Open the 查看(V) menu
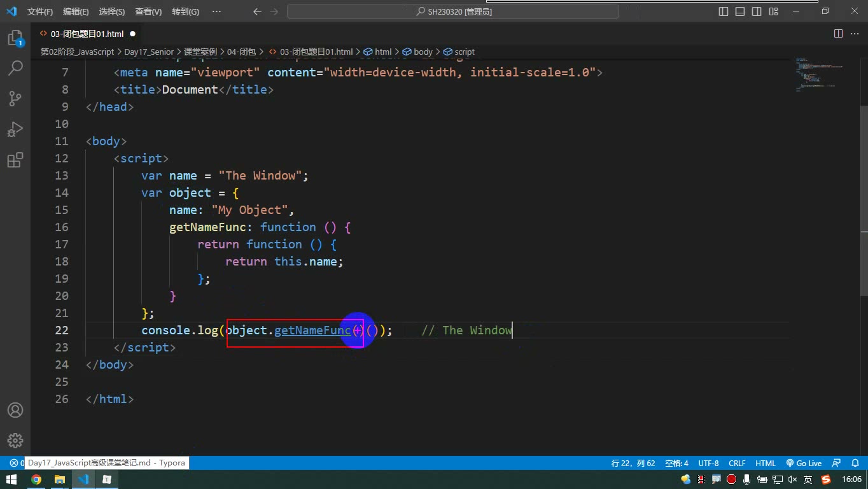This screenshot has width=868, height=489. coord(148,11)
